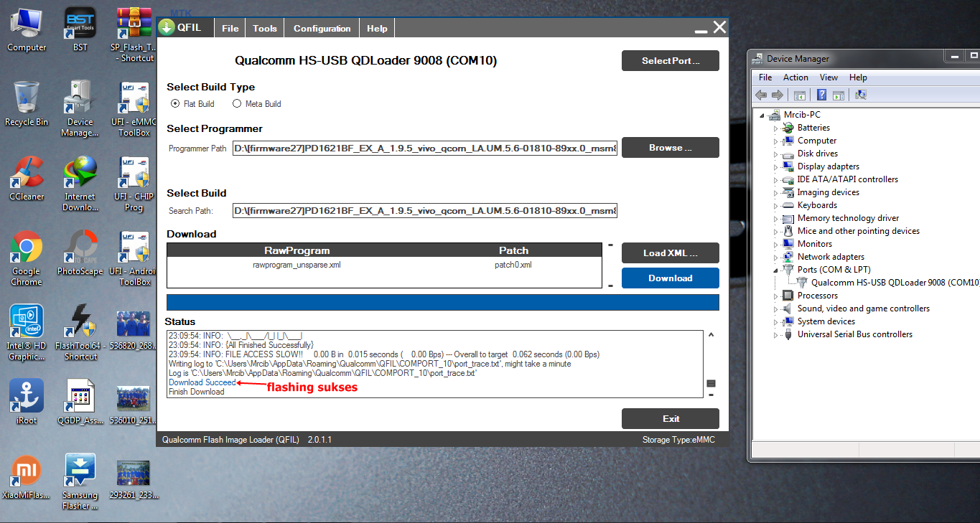Viewport: 980px width, 523px height.
Task: Click the Exit button in QFIL
Action: click(x=671, y=419)
